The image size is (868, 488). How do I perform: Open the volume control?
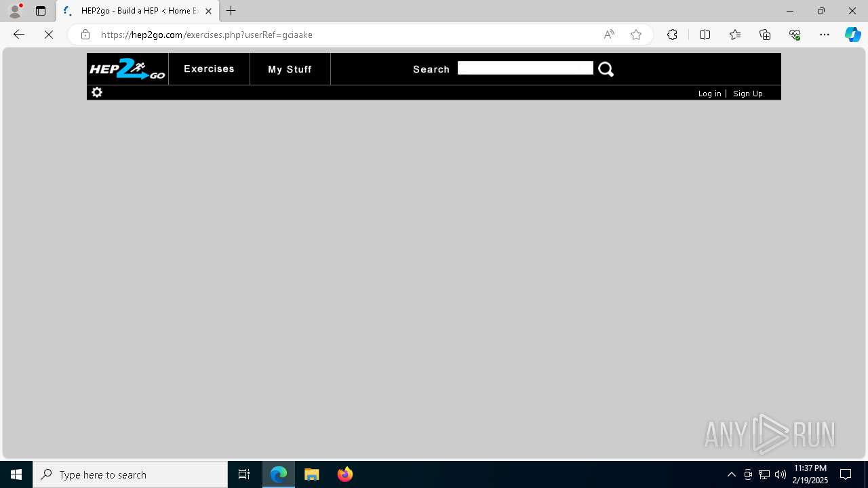tap(781, 474)
